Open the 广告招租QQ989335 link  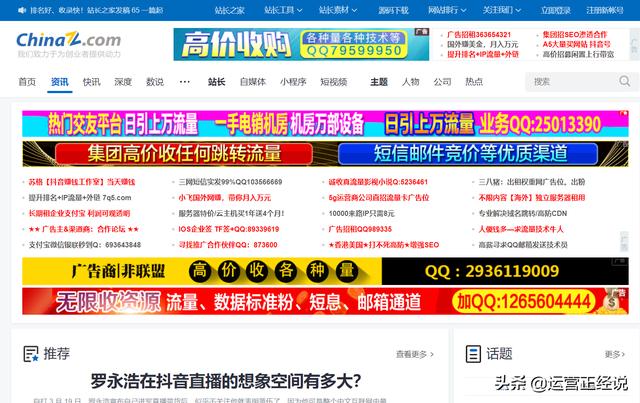[x=360, y=229]
